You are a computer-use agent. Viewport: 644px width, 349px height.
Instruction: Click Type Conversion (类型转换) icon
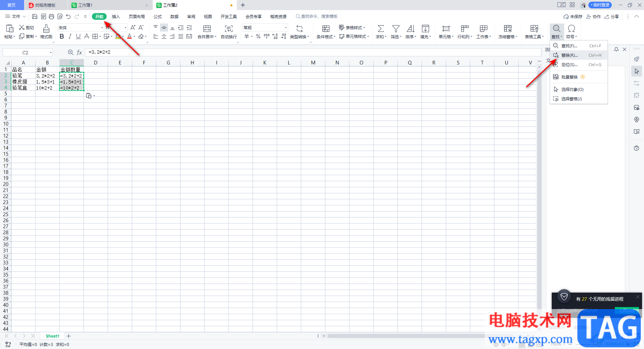coord(300,29)
